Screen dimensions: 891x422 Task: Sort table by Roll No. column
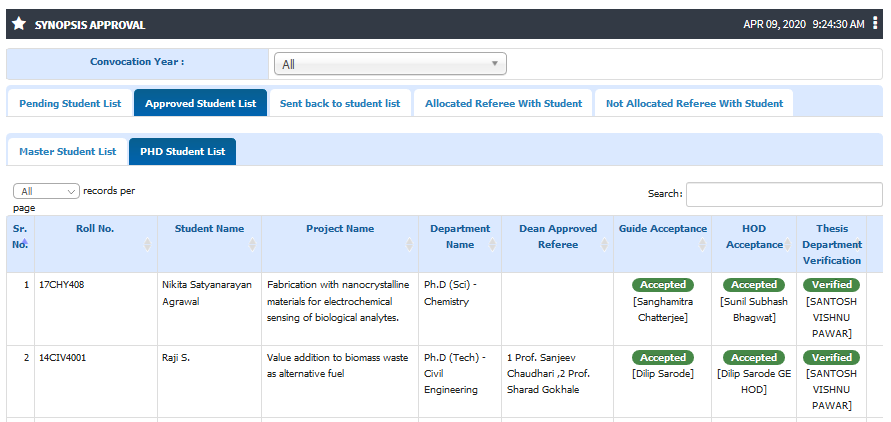point(147,245)
